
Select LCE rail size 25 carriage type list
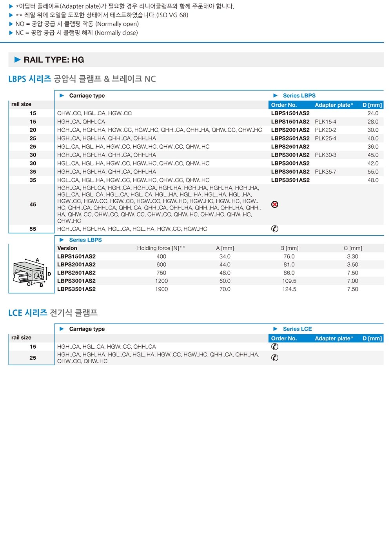(x=158, y=358)
